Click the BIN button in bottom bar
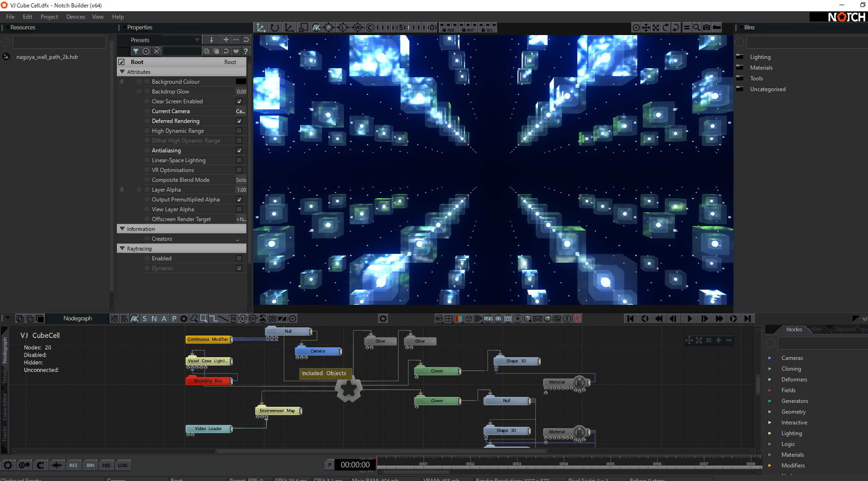Image resolution: width=868 pixels, height=481 pixels. 90,465
